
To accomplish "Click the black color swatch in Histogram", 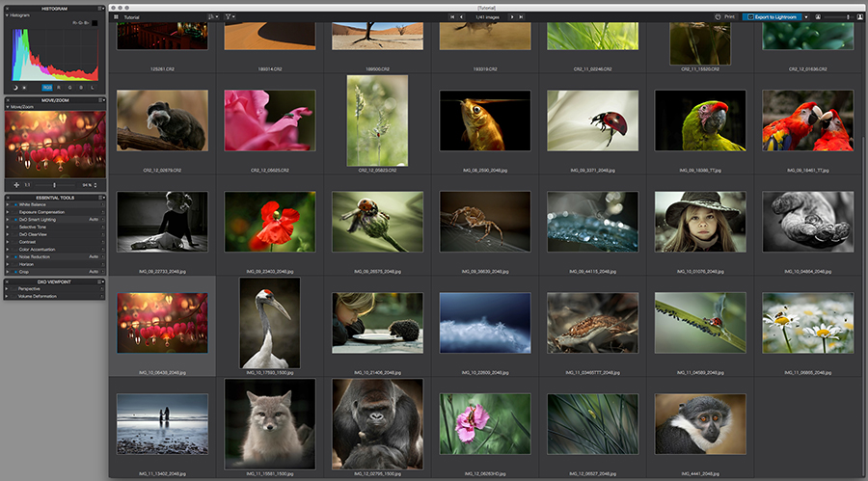I will click(x=95, y=23).
